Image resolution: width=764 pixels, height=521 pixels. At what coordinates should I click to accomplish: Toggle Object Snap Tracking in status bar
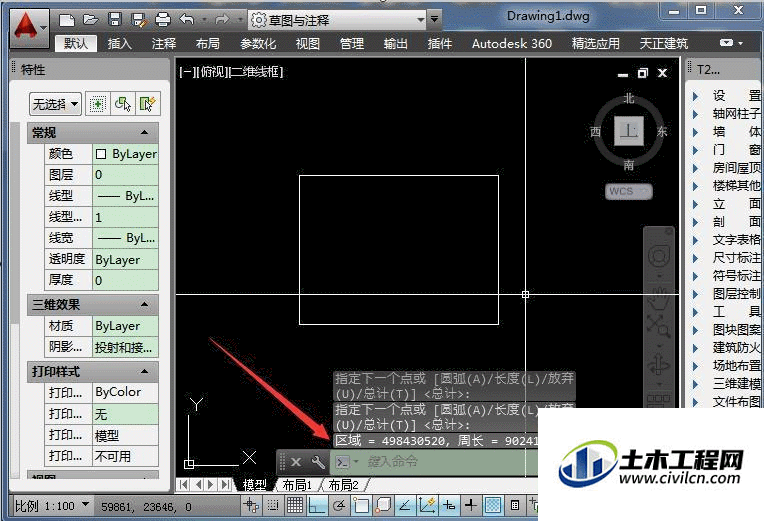(404, 505)
